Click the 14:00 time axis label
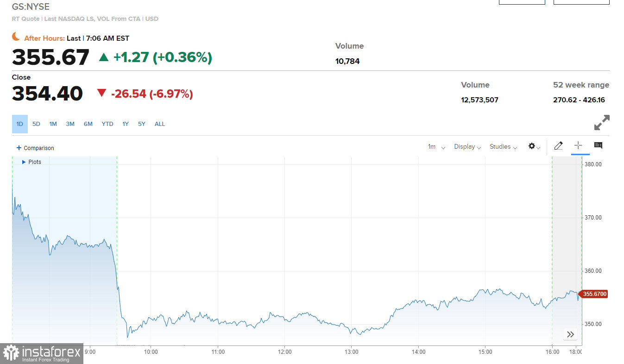Screen dimensions: 624x364 (418, 352)
